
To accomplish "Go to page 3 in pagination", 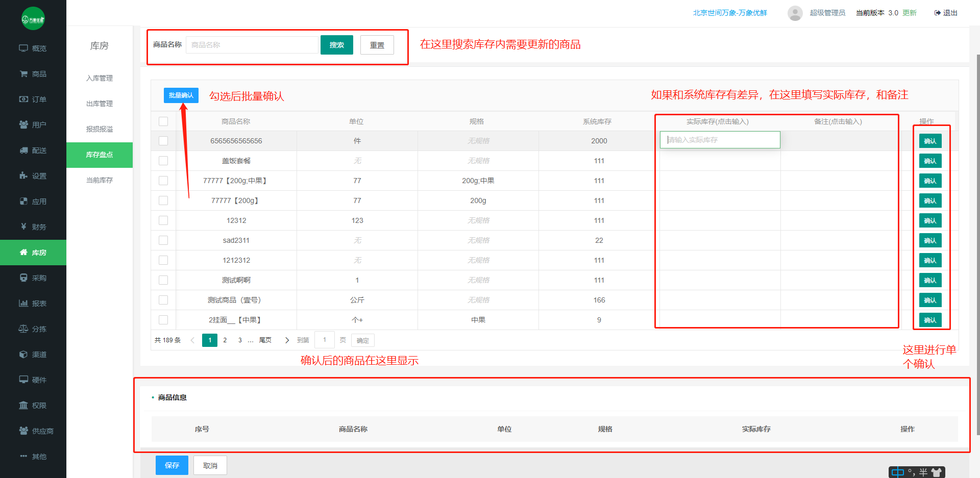I will point(240,340).
